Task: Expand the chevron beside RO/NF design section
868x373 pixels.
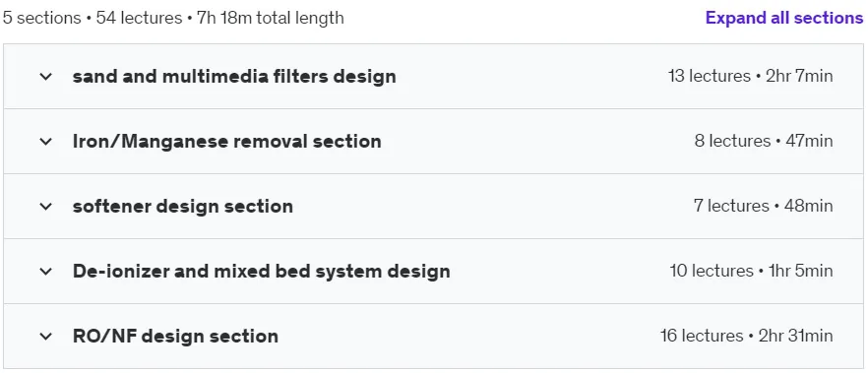Action: click(46, 337)
